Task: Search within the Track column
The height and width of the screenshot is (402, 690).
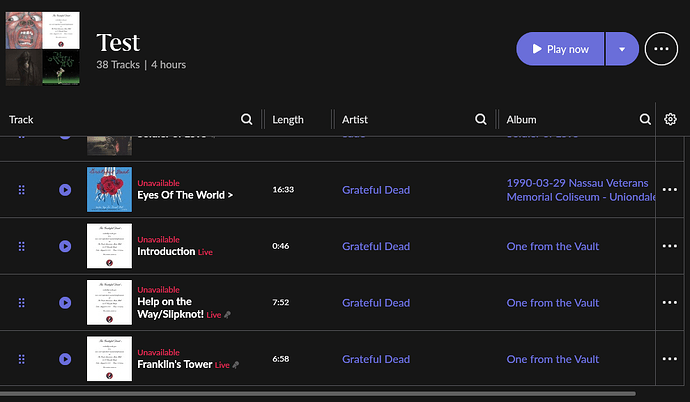Action: pyautogui.click(x=247, y=120)
